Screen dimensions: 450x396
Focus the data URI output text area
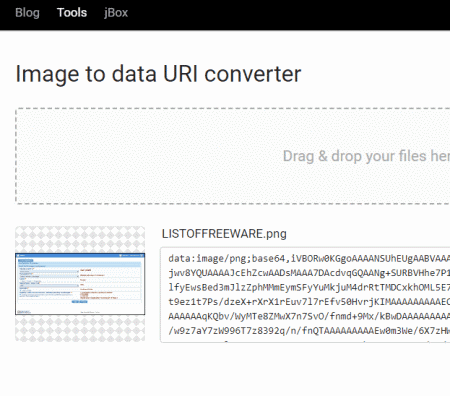[305, 295]
